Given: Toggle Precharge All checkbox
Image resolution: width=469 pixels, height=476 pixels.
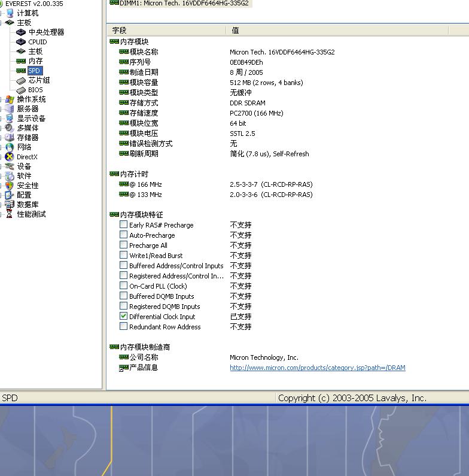Looking at the screenshot, I should pos(123,245).
